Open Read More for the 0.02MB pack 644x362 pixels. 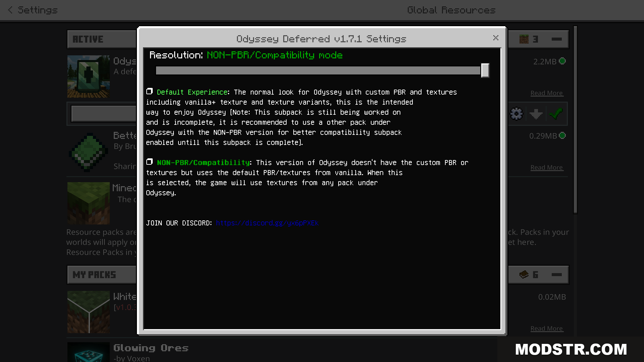click(547, 328)
